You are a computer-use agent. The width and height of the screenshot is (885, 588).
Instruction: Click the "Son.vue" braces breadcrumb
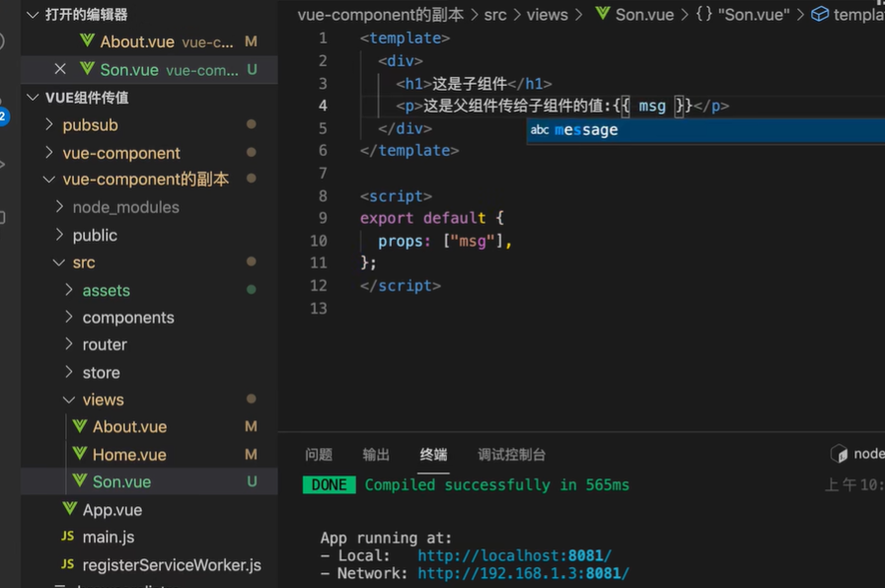tap(742, 14)
